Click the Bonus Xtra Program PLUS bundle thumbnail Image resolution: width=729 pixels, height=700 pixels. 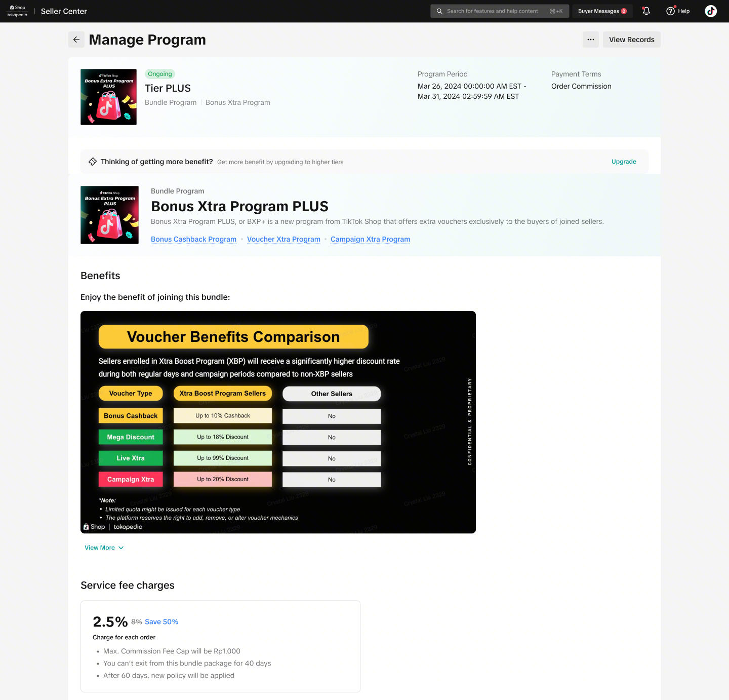109,215
